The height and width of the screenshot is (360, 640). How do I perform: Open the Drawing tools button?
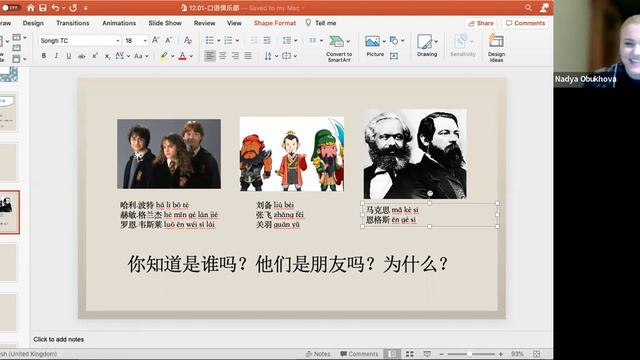[427, 46]
